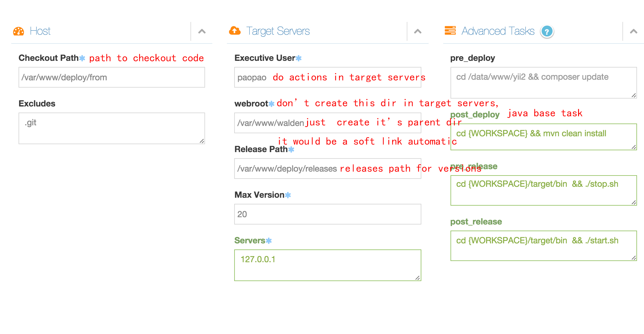The image size is (644, 334).
Task: Collapse the Advanced Tasks panel chevron
Action: pos(633,31)
